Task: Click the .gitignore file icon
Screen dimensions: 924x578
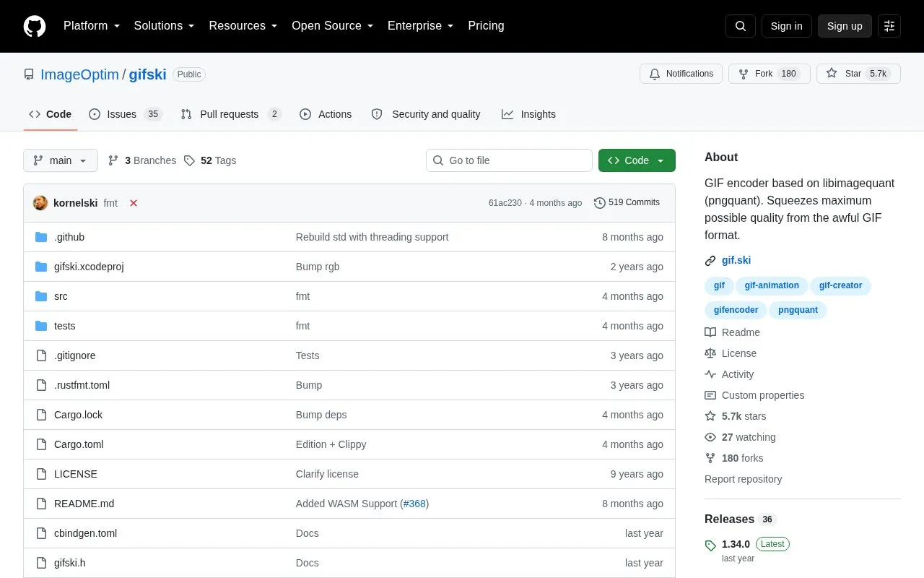Action: [41, 355]
